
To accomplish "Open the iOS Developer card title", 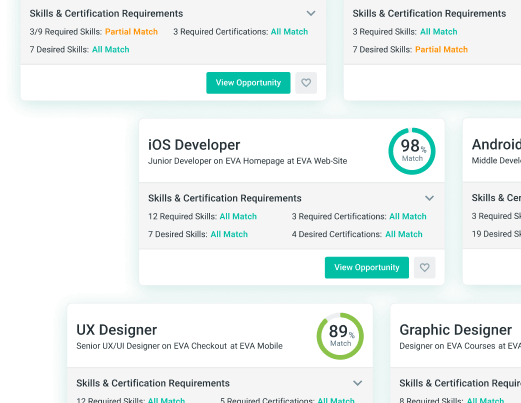I will (x=194, y=145).
